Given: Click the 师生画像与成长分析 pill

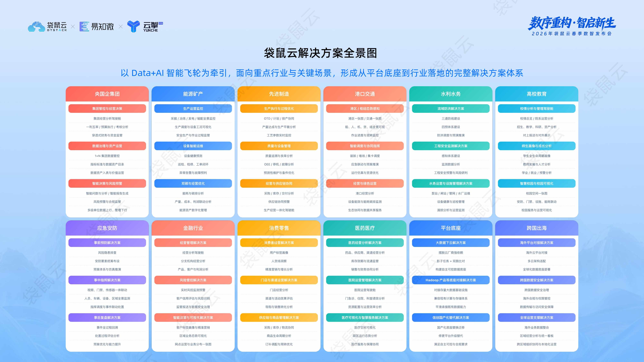Looking at the screenshot, I should [537, 146].
